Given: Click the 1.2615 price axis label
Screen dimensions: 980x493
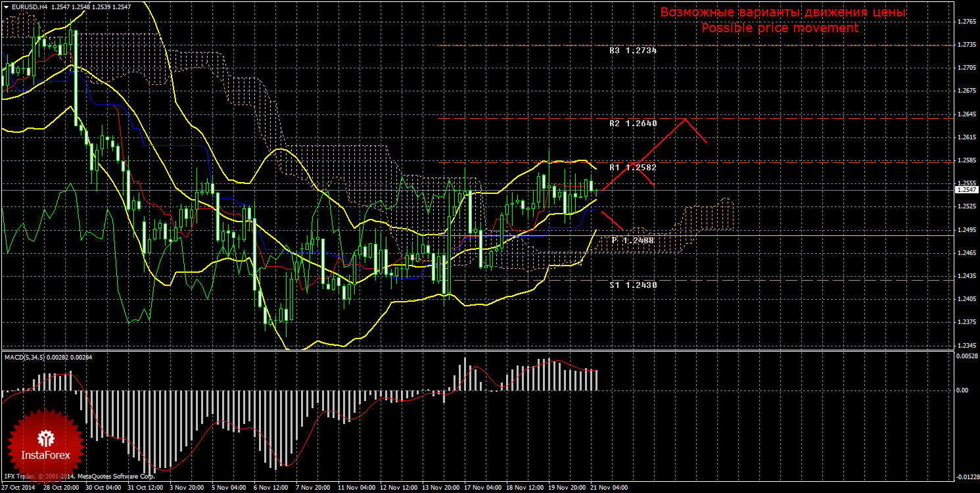Looking at the screenshot, I should point(968,137).
